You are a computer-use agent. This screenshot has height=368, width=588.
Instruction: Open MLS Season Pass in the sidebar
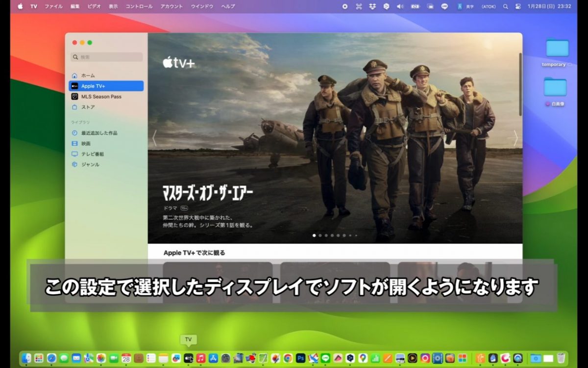(x=106, y=97)
